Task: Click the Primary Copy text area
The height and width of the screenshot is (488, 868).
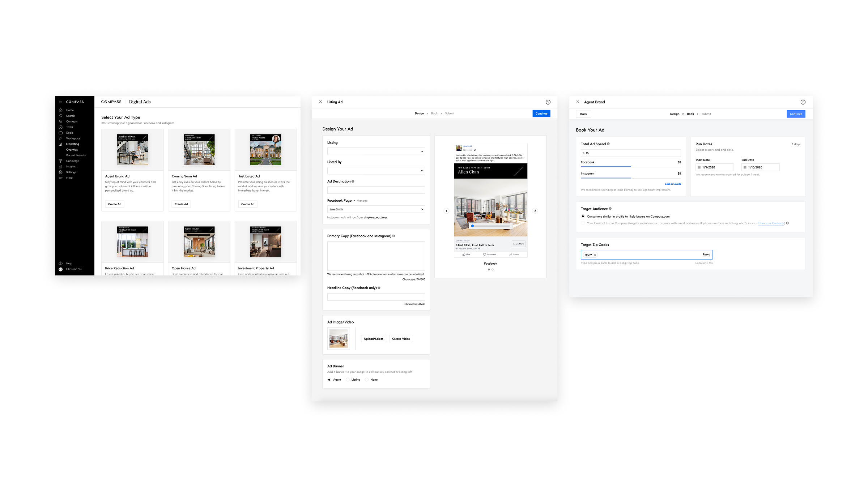Action: click(x=376, y=256)
